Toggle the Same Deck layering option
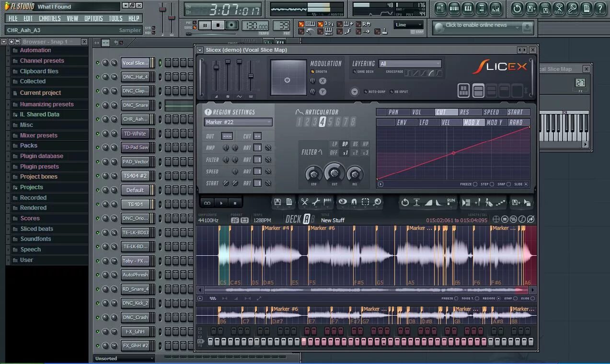The height and width of the screenshot is (364, 610). pyautogui.click(x=355, y=72)
